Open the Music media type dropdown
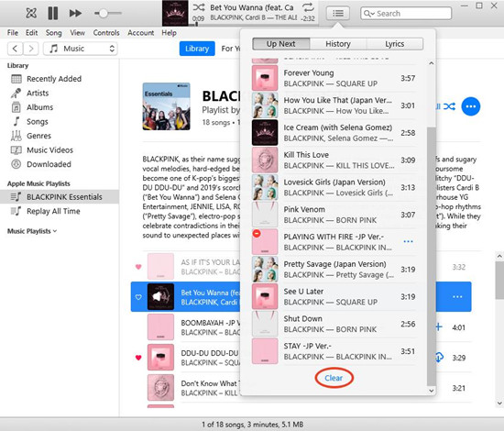504x431 pixels. tap(81, 49)
